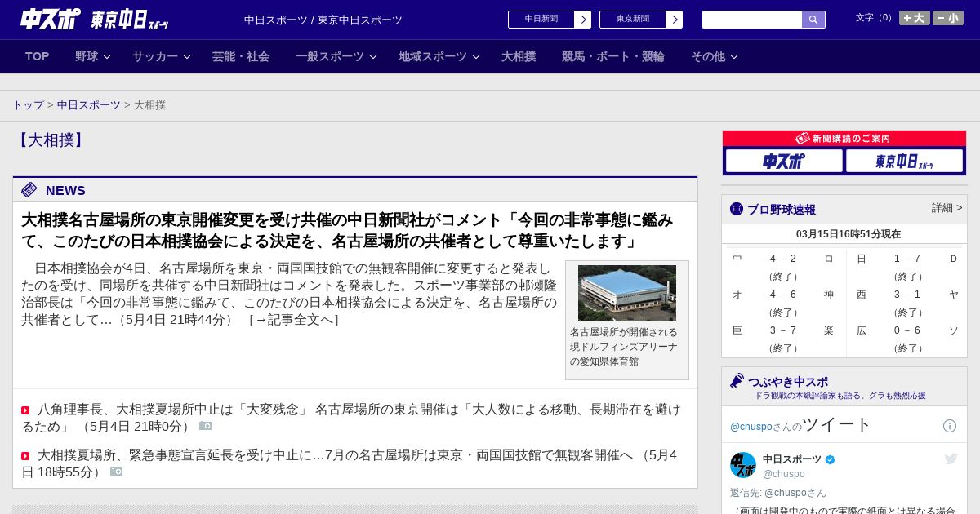Expand the 一般スポーツ menu

click(x=336, y=56)
